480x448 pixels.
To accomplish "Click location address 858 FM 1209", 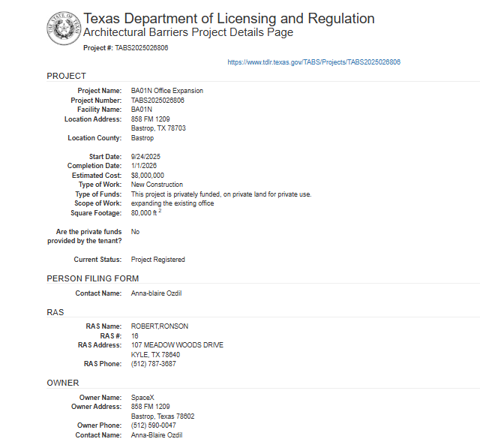I will click(150, 119).
